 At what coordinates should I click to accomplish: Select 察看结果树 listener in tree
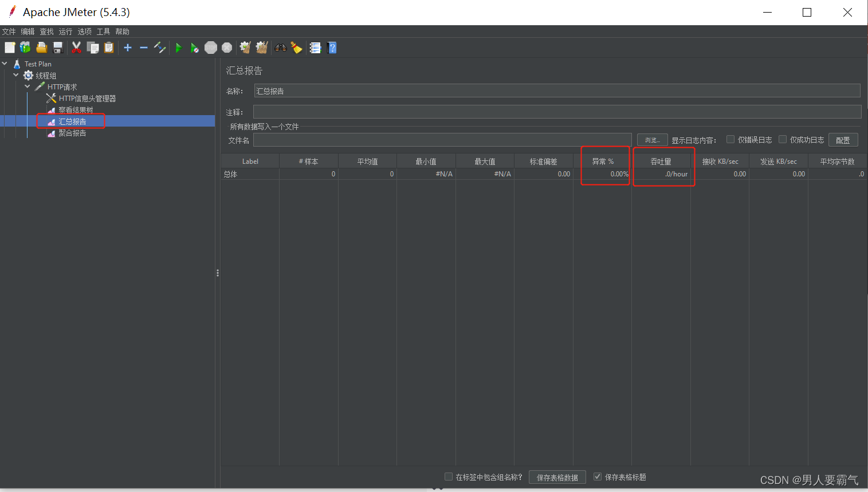coord(76,110)
